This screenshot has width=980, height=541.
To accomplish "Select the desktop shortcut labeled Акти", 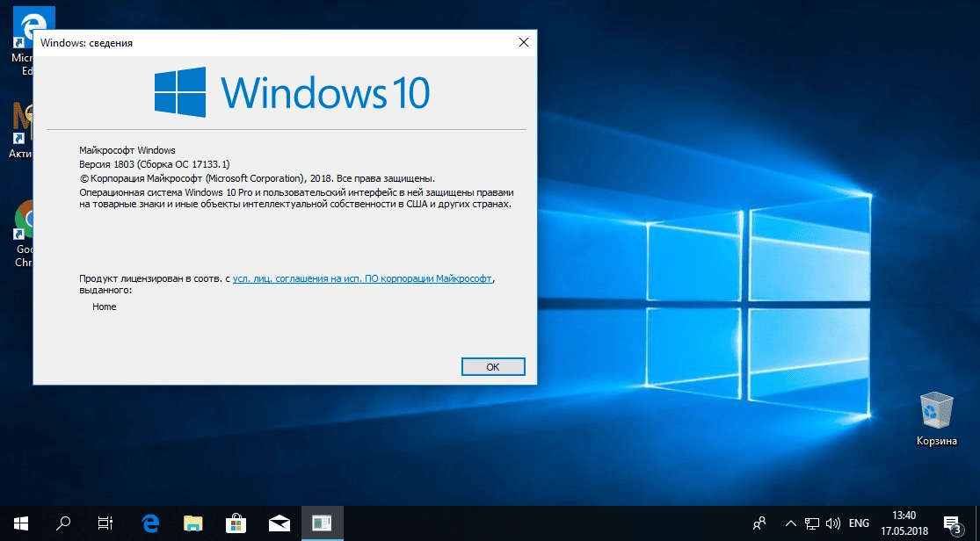I will (x=20, y=130).
